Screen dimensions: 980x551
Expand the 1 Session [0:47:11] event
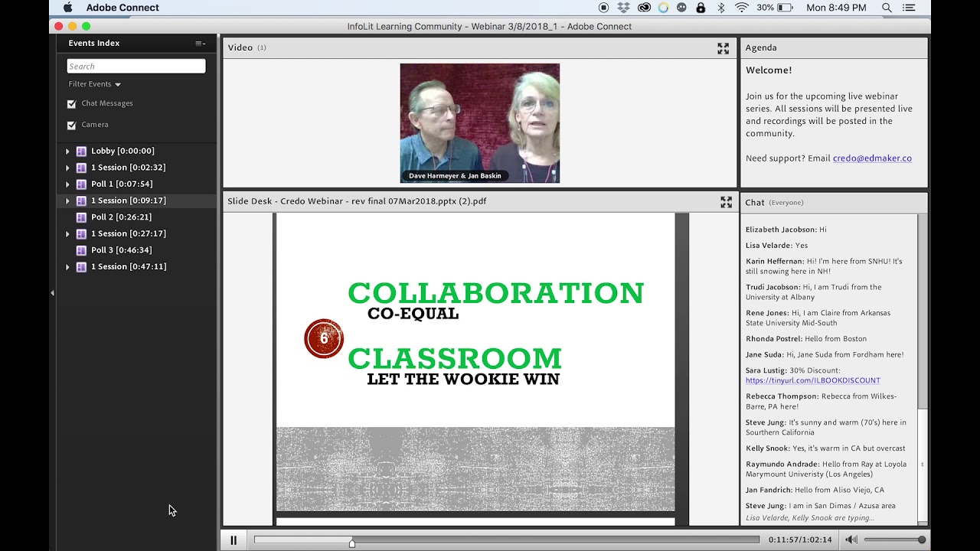67,267
